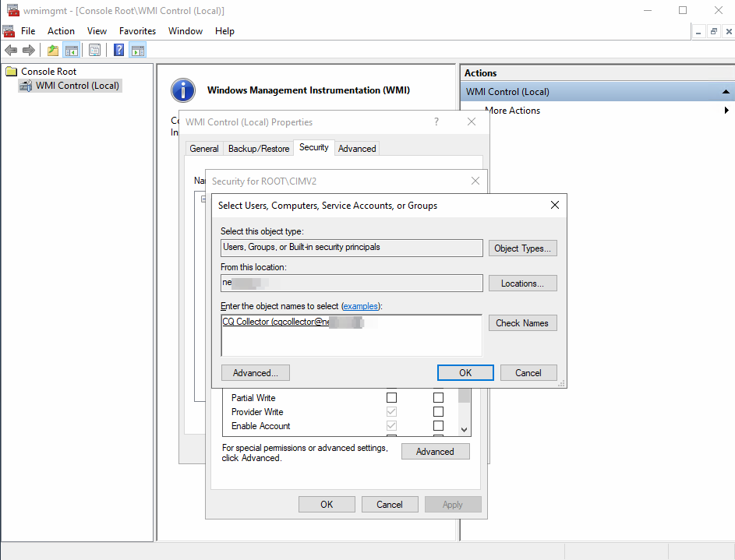Click Cancel in the Security for ROOT\CIMV2 dialog

coord(390,504)
